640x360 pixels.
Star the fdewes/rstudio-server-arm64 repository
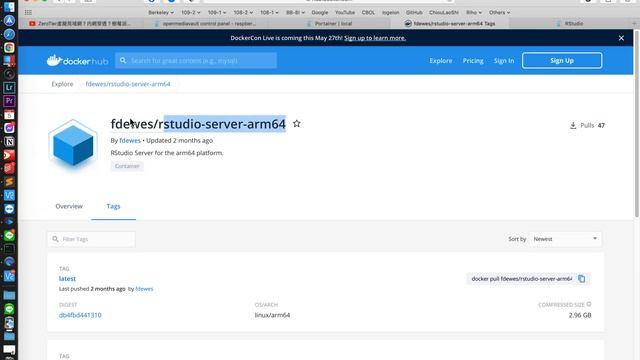pos(297,123)
